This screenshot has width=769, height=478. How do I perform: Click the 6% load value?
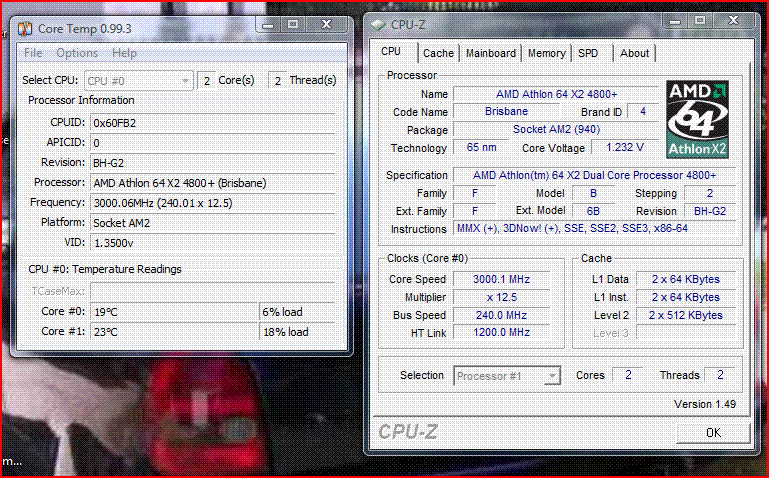tap(298, 312)
